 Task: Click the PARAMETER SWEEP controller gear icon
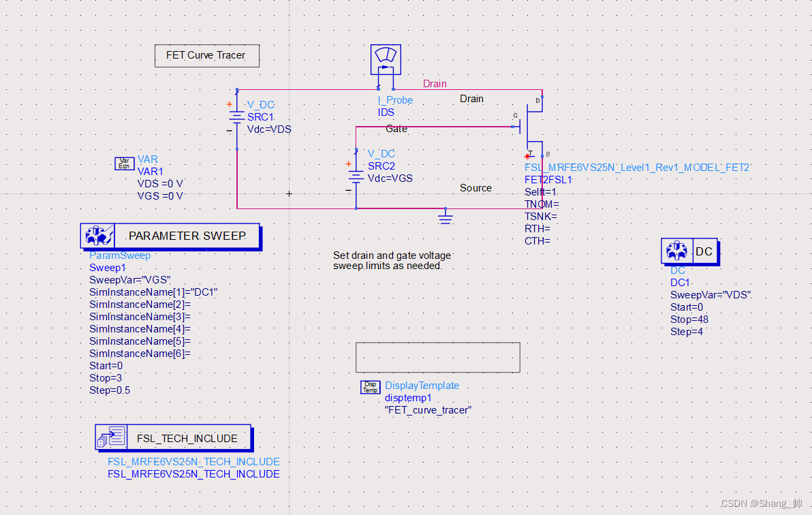97,235
